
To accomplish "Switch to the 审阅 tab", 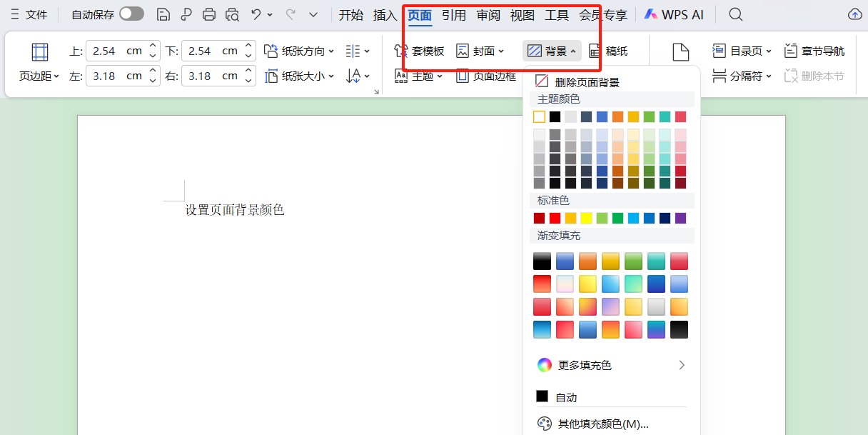I will pos(488,15).
